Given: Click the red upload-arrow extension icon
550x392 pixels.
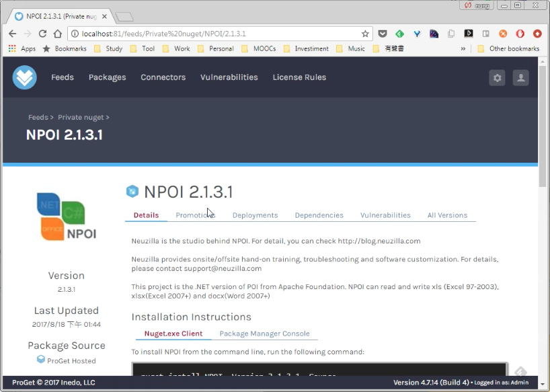Looking at the screenshot, I should [x=537, y=34].
